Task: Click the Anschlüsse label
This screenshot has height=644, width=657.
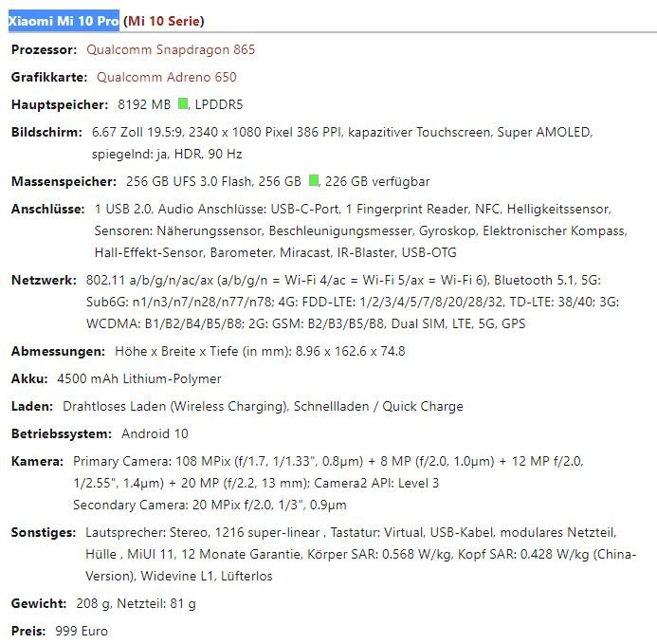Action: click(47, 209)
